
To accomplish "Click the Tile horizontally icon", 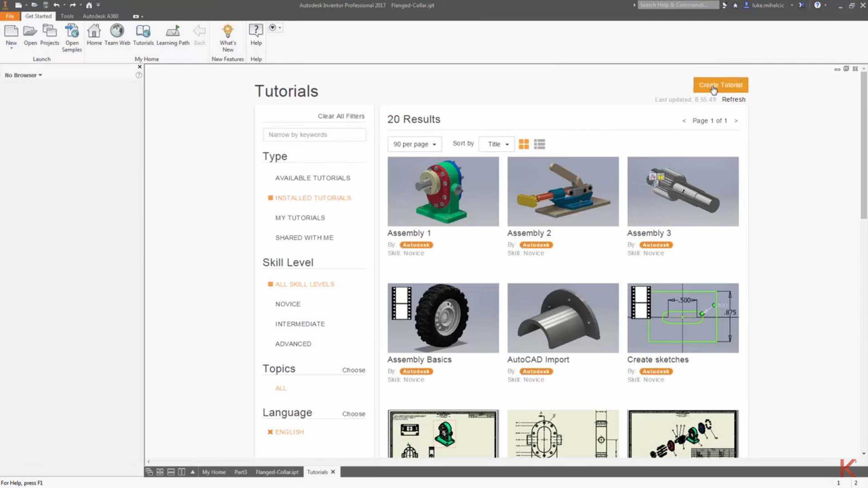I will point(171,472).
